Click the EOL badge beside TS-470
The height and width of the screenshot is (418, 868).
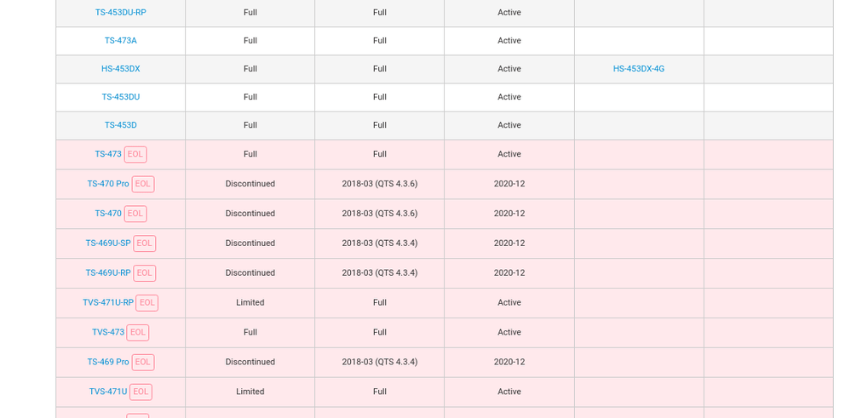(135, 214)
